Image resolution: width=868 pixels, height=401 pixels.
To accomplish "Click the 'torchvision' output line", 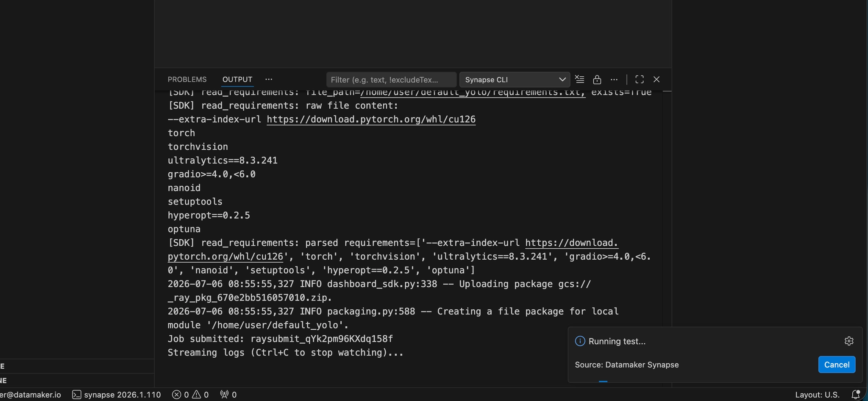I will [x=198, y=146].
